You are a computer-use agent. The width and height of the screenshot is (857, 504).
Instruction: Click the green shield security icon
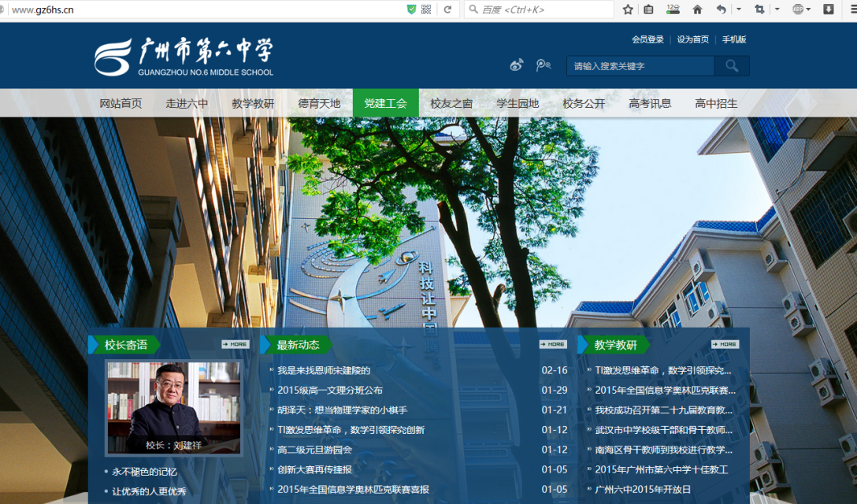point(411,9)
